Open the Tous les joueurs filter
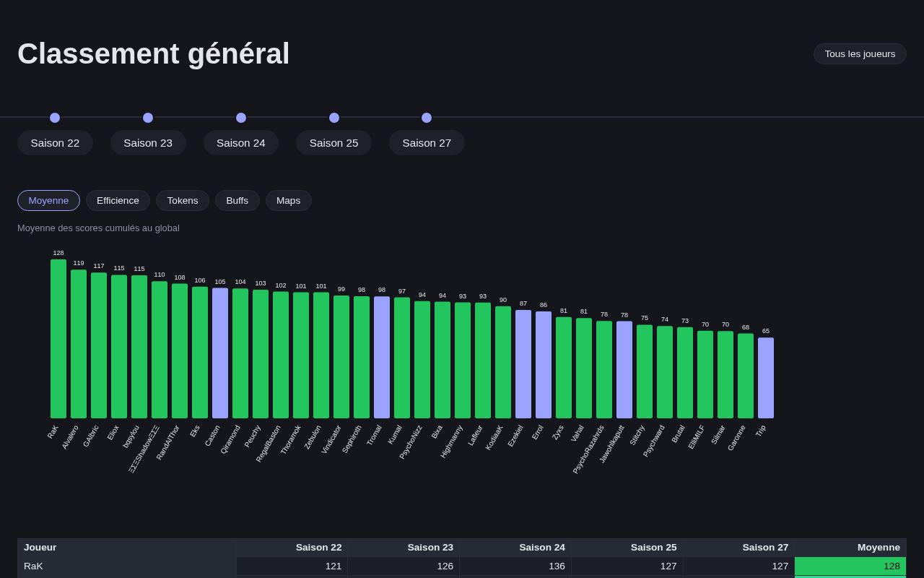The width and height of the screenshot is (924, 578). coord(860,54)
